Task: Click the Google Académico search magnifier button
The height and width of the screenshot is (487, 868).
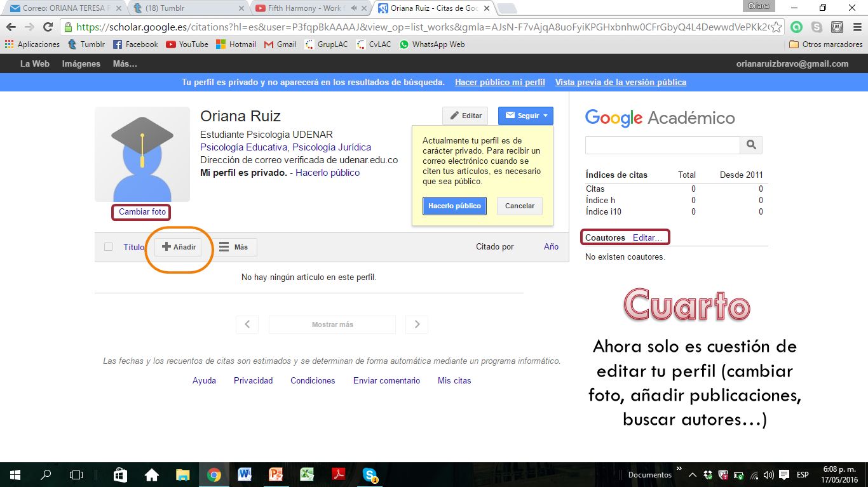Action: (751, 145)
